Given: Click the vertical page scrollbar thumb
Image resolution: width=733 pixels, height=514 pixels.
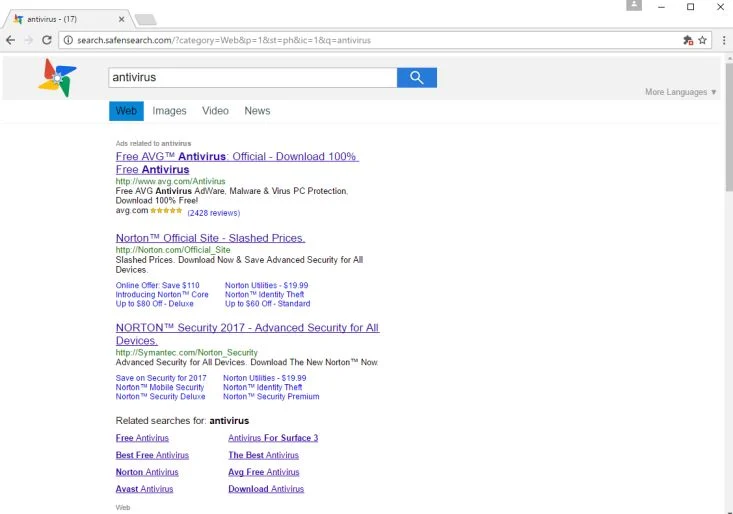Looking at the screenshot, I should 729,127.
